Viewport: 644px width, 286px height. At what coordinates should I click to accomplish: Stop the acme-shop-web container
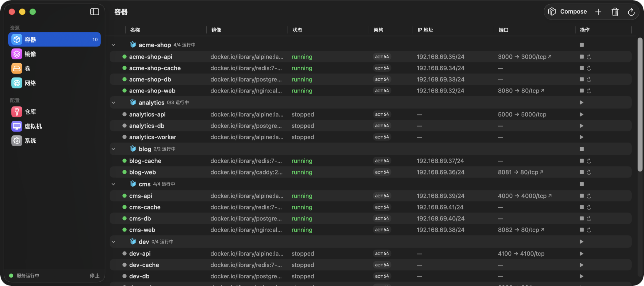pos(582,91)
